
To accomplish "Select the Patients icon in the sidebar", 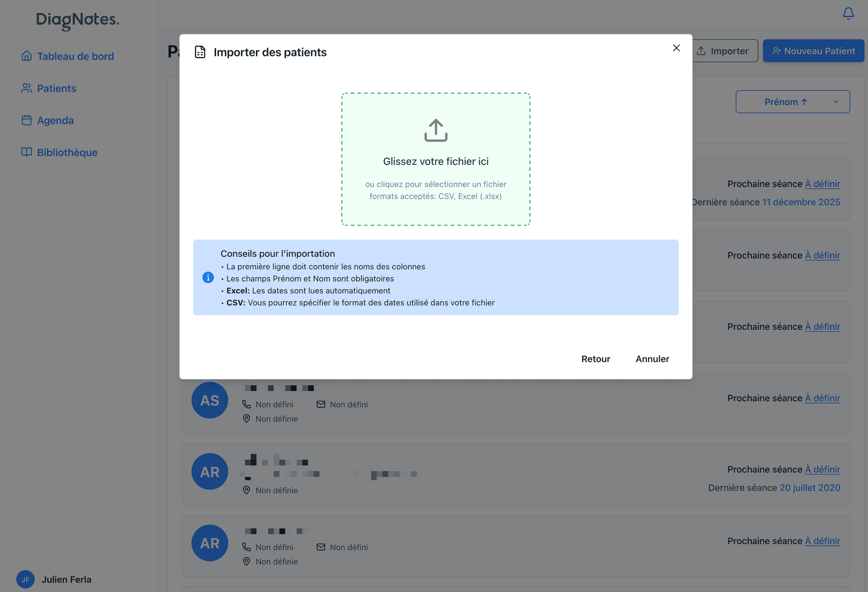I will pos(26,88).
